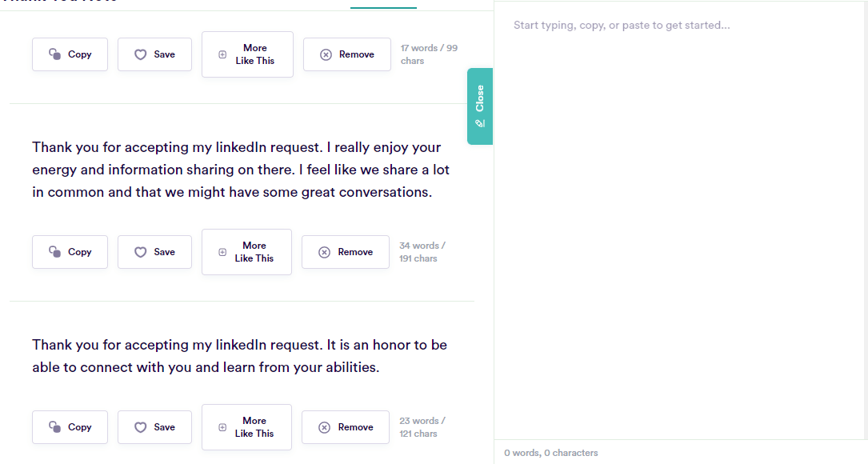
Task: Remove the 121-char thank you note
Action: point(346,427)
